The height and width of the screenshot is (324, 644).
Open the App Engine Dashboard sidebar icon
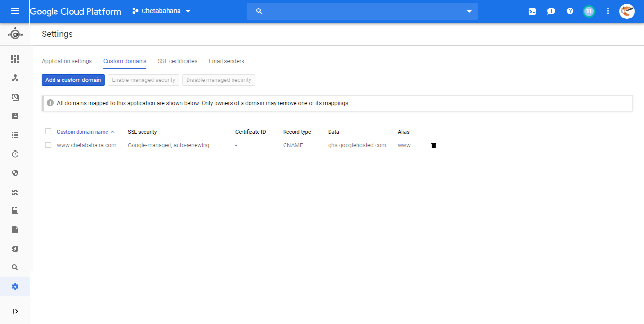pyautogui.click(x=15, y=59)
